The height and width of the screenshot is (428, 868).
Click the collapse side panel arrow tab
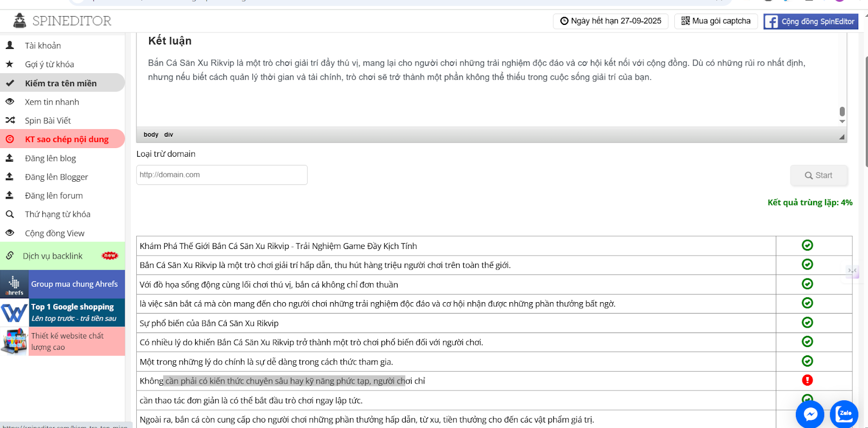[853, 270]
